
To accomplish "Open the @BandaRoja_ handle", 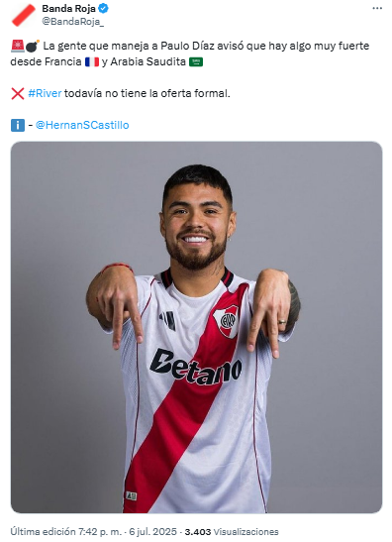I will pos(72,22).
